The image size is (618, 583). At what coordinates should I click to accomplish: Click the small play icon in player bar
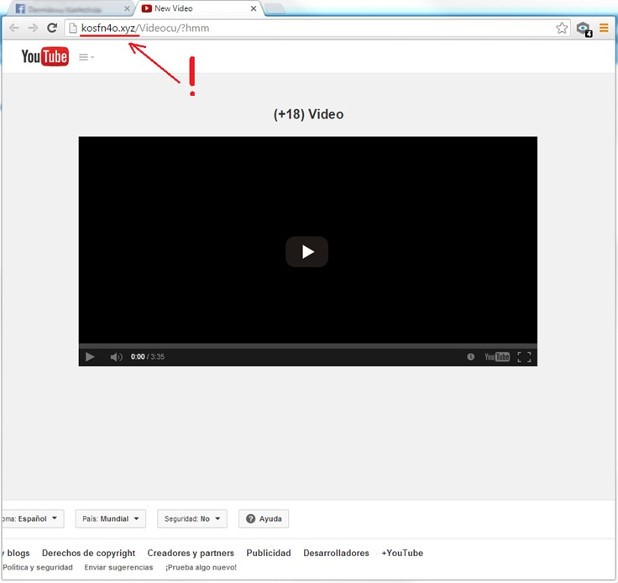point(90,357)
